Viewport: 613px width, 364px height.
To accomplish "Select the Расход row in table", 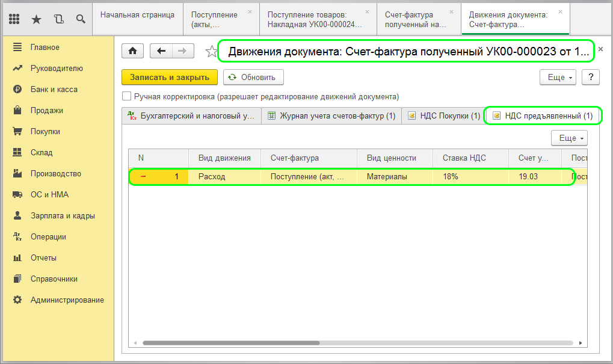I will pos(224,177).
